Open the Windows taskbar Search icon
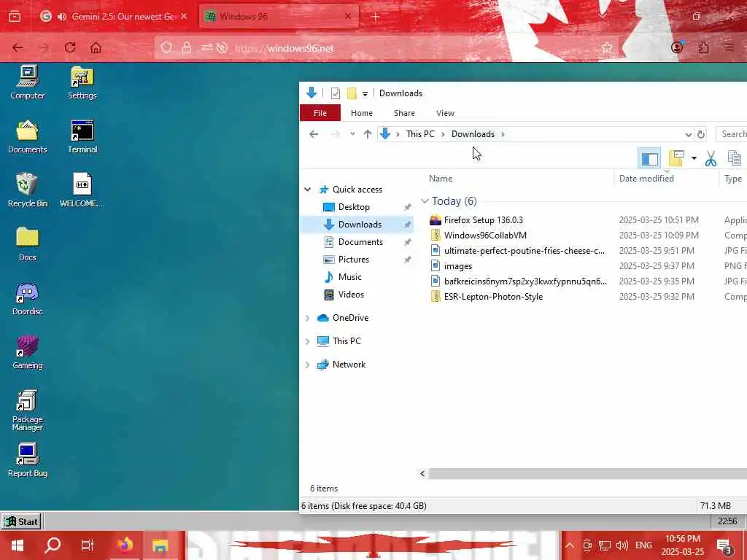The height and width of the screenshot is (560, 747). click(x=53, y=545)
